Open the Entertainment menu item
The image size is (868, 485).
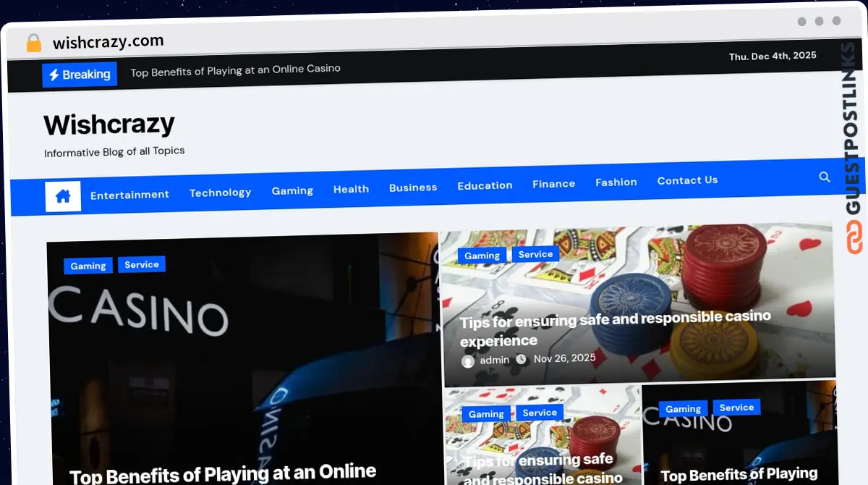tap(129, 195)
